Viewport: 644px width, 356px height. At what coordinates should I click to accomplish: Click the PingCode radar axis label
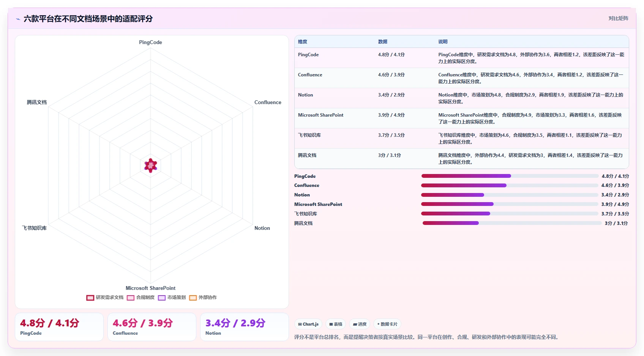(x=150, y=42)
